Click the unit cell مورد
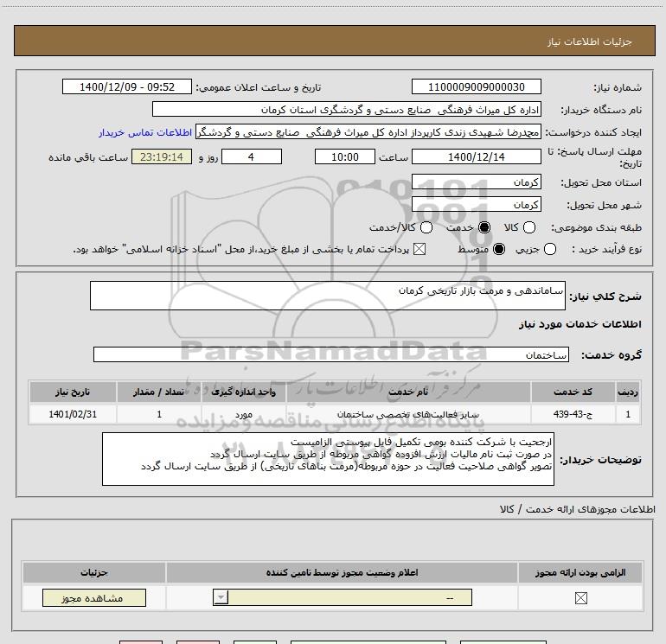 (243, 414)
